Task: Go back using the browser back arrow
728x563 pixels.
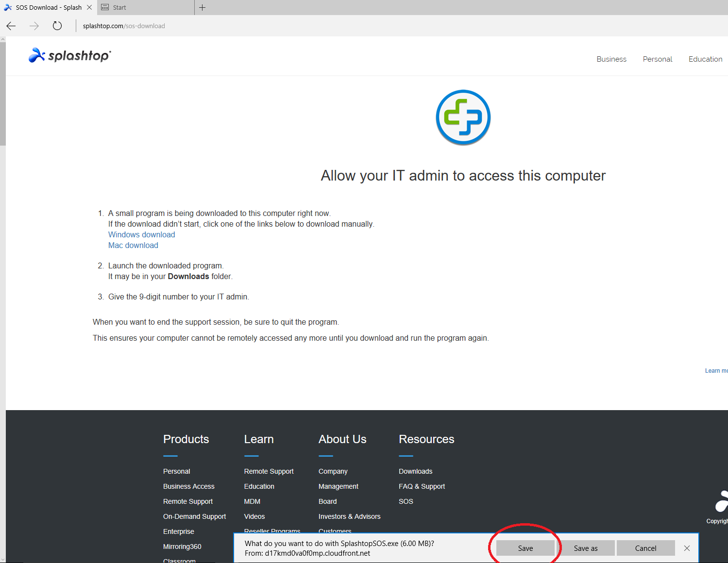Action: 11,26
